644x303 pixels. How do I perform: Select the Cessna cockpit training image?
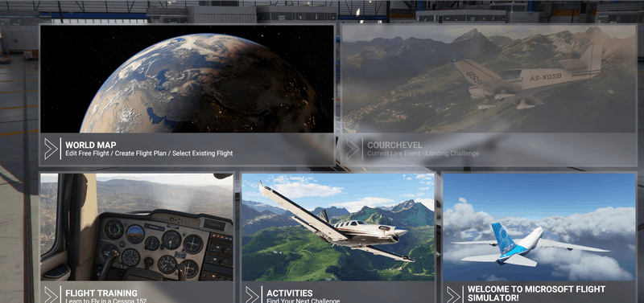point(137,227)
